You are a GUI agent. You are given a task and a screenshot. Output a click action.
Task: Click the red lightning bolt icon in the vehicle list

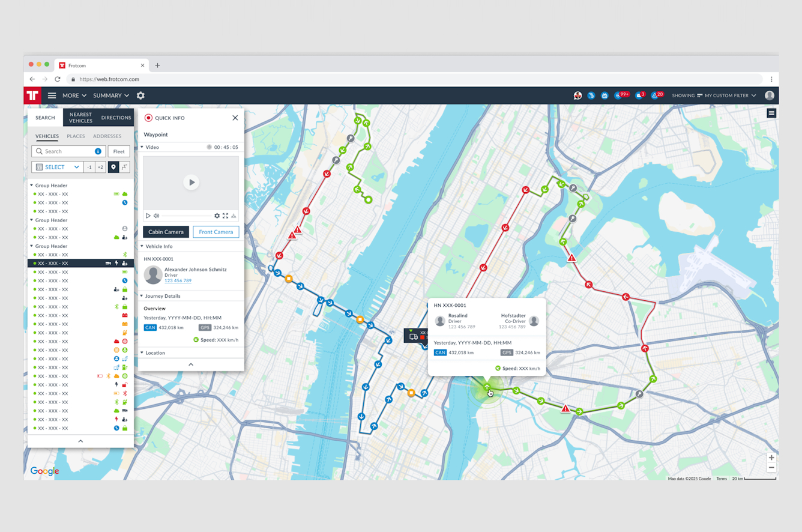click(116, 419)
